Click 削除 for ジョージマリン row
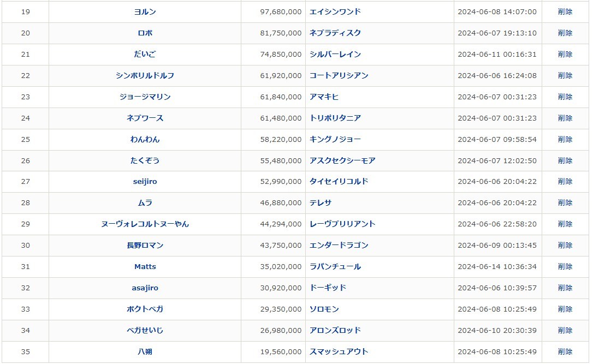The image size is (593, 364). point(565,97)
